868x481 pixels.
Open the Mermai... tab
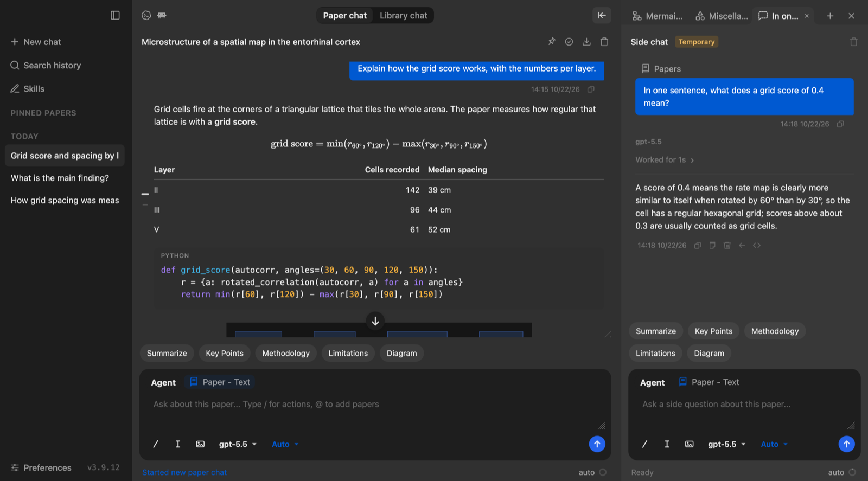[658, 16]
